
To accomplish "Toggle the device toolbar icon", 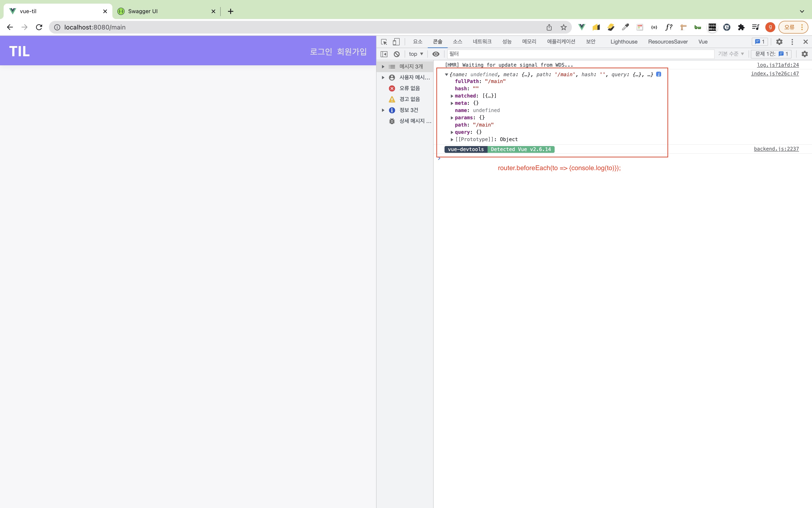I will point(396,42).
